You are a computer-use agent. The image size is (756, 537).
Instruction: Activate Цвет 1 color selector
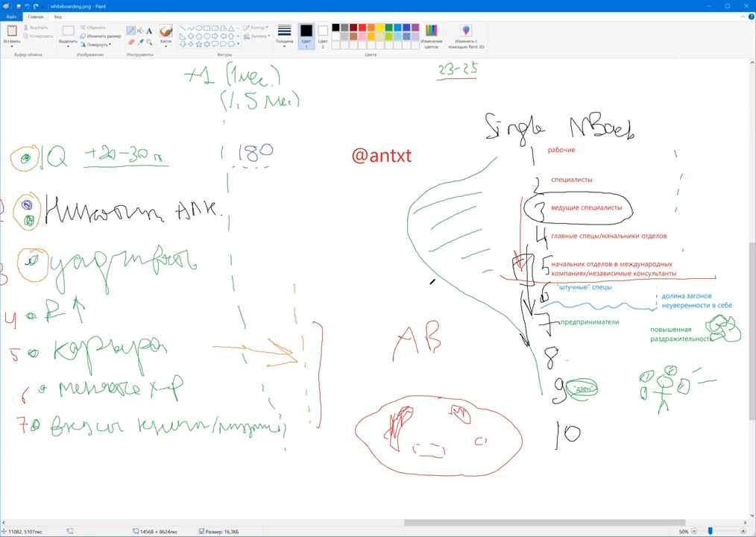pyautogui.click(x=306, y=37)
